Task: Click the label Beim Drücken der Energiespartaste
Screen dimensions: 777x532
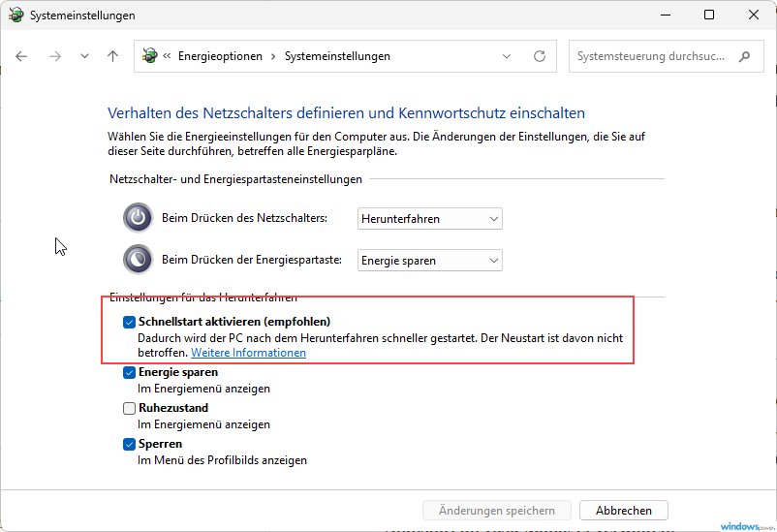Action: point(252,260)
